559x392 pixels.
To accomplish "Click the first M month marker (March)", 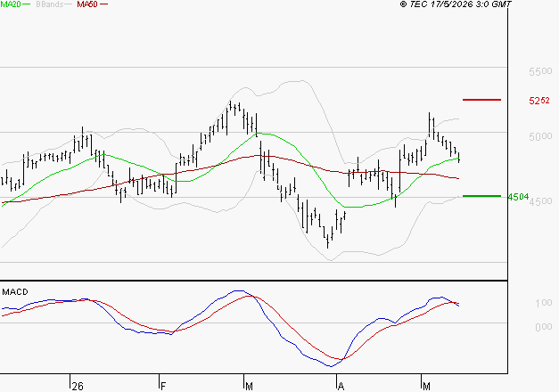I will click(249, 387).
